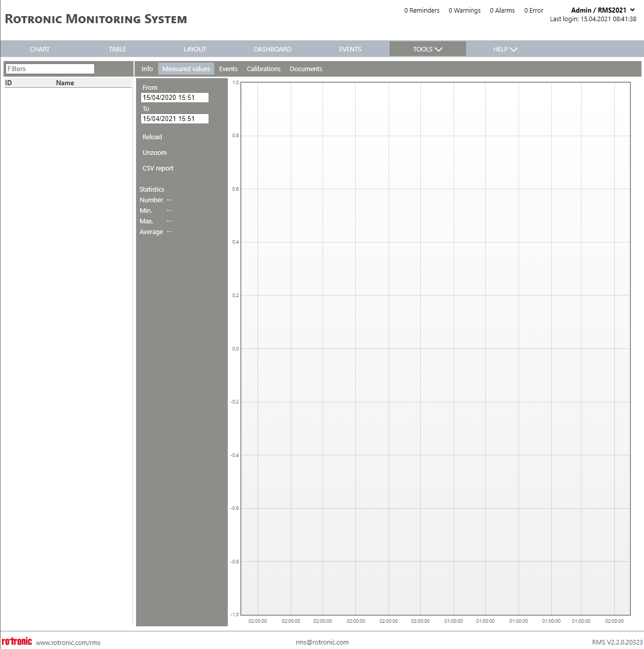Open the LAYOUT tab
The image size is (644, 649).
pyautogui.click(x=195, y=49)
